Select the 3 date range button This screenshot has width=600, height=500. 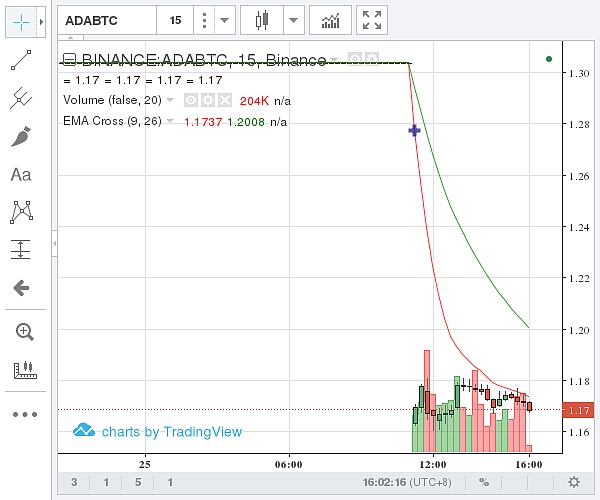click(x=74, y=482)
